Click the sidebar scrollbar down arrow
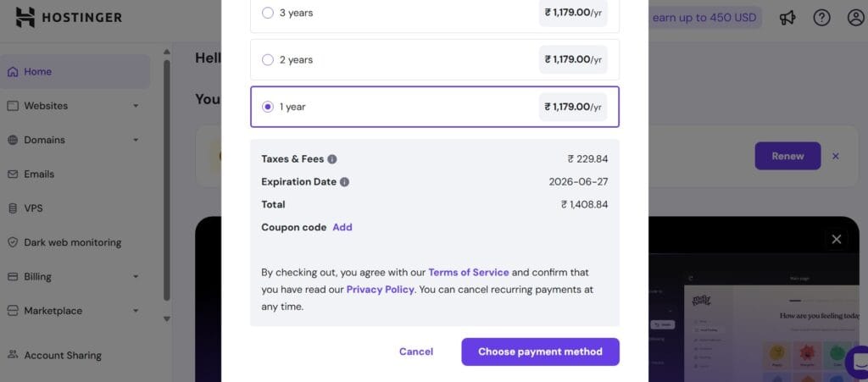The height and width of the screenshot is (382, 868). 167,319
